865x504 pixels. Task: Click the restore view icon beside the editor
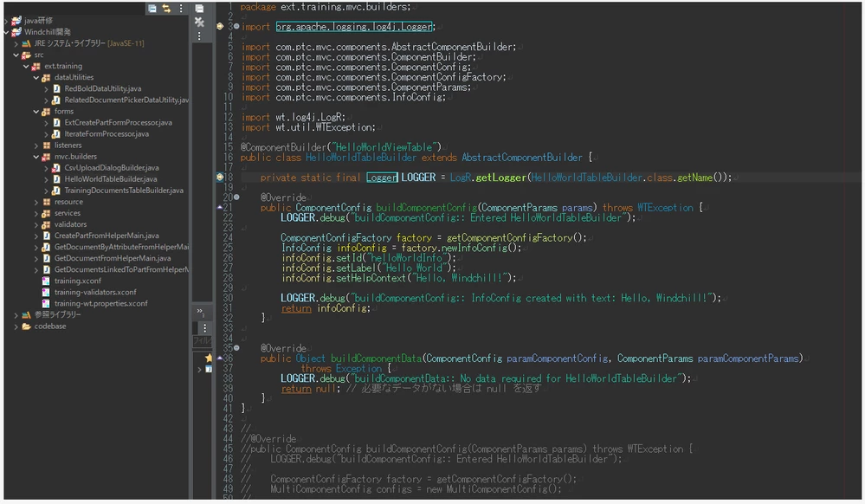(200, 9)
